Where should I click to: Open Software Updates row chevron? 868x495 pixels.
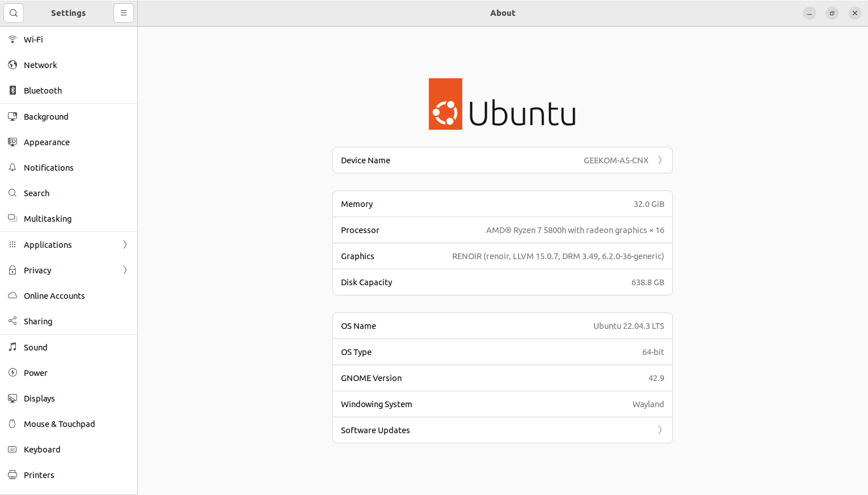(660, 430)
